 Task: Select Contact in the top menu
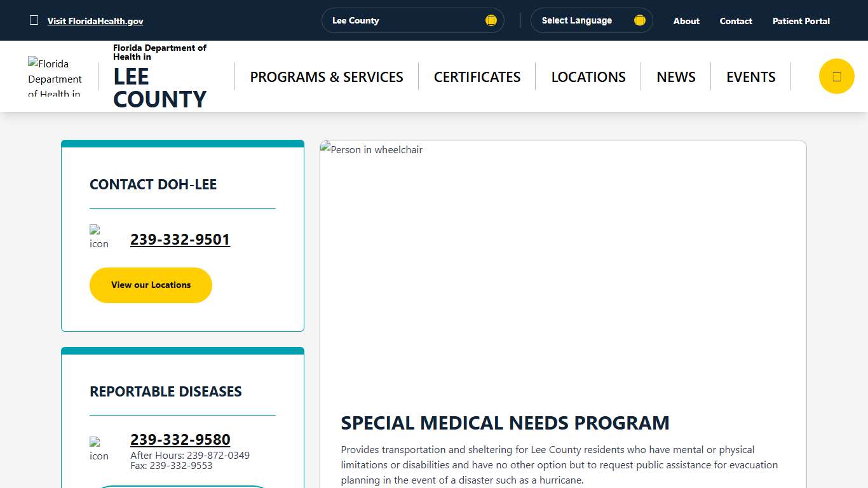click(x=735, y=21)
